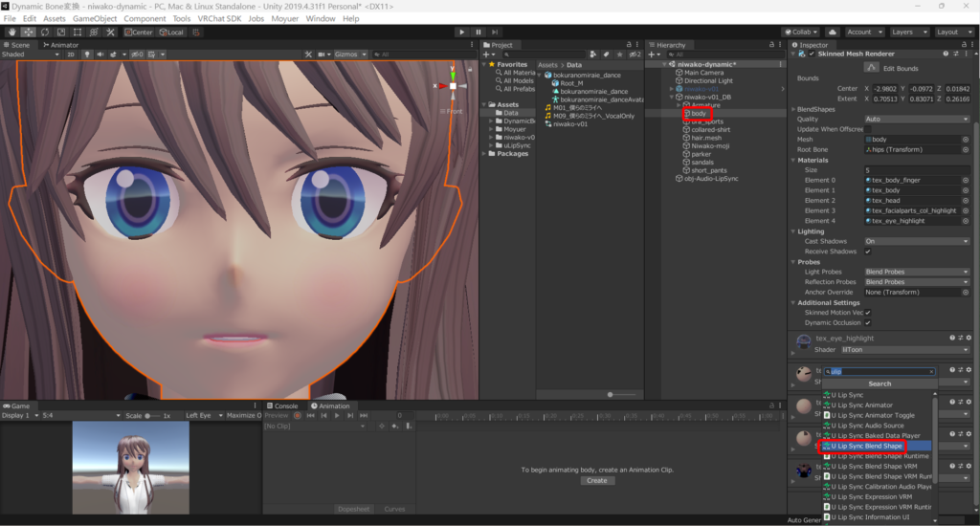Select the Rotate tool

coord(45,32)
